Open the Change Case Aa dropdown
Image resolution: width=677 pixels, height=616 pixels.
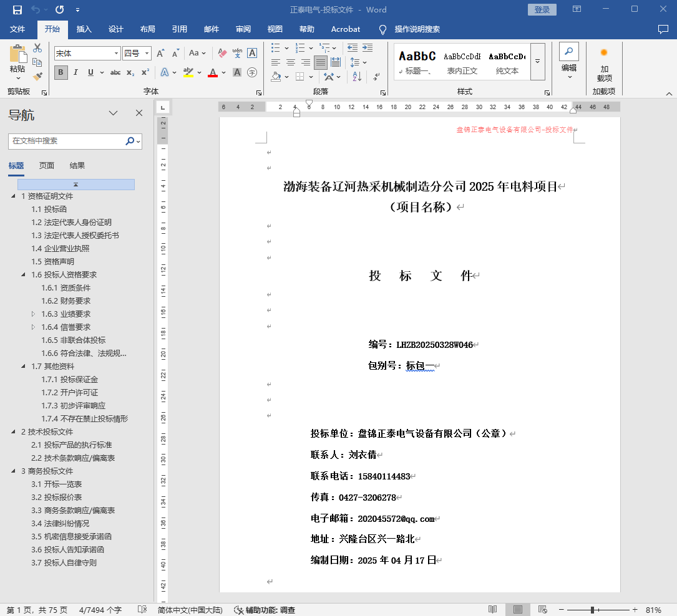click(197, 53)
